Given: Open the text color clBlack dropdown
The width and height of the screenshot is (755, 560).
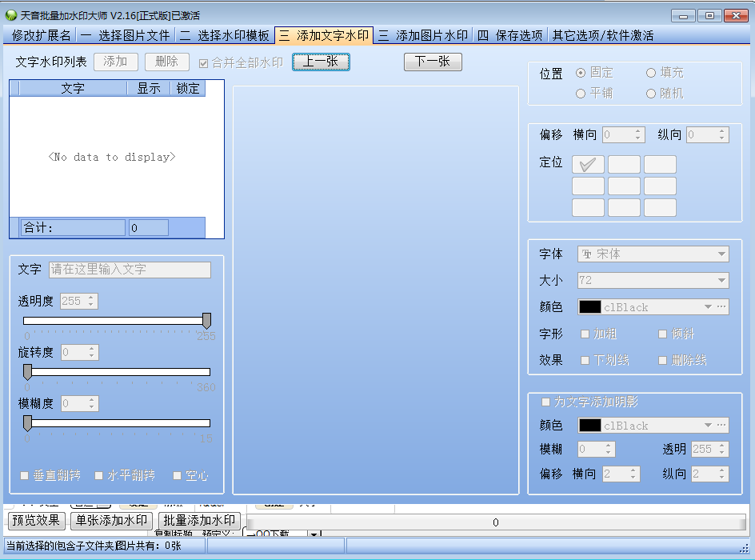Looking at the screenshot, I should [x=707, y=307].
